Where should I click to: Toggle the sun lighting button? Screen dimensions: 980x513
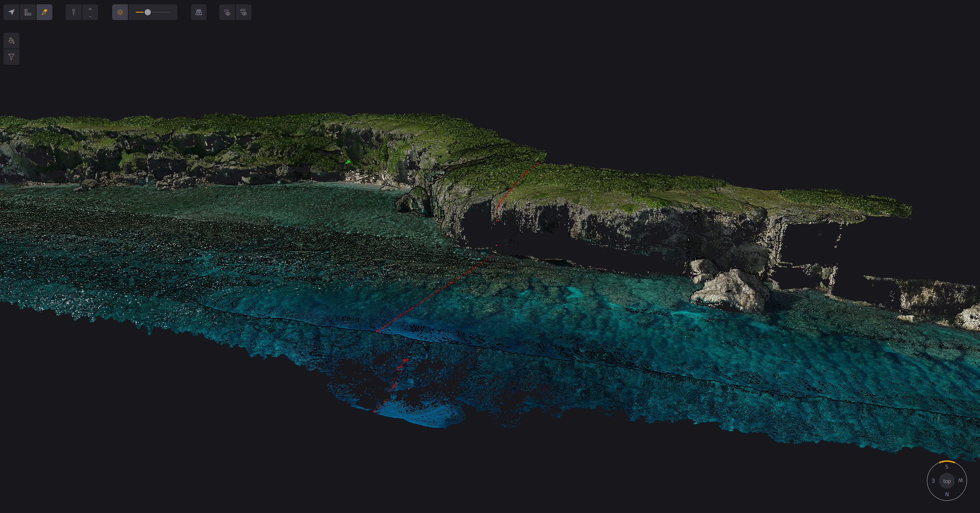pyautogui.click(x=120, y=12)
